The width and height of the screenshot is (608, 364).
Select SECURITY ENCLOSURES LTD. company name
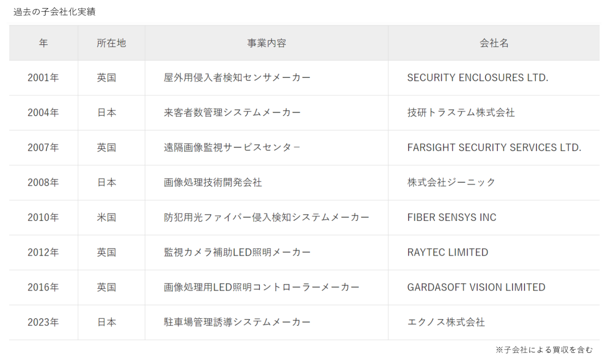[478, 78]
